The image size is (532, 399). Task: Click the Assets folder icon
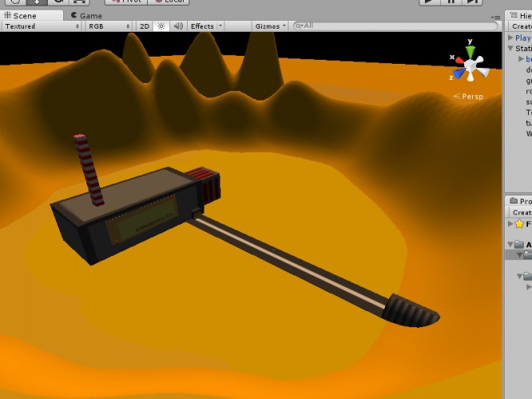pyautogui.click(x=518, y=244)
